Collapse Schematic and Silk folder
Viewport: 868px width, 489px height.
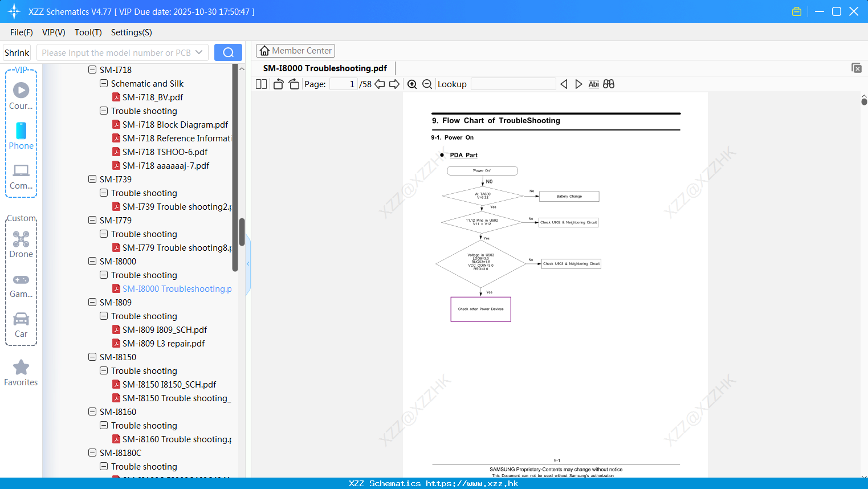[x=104, y=83]
